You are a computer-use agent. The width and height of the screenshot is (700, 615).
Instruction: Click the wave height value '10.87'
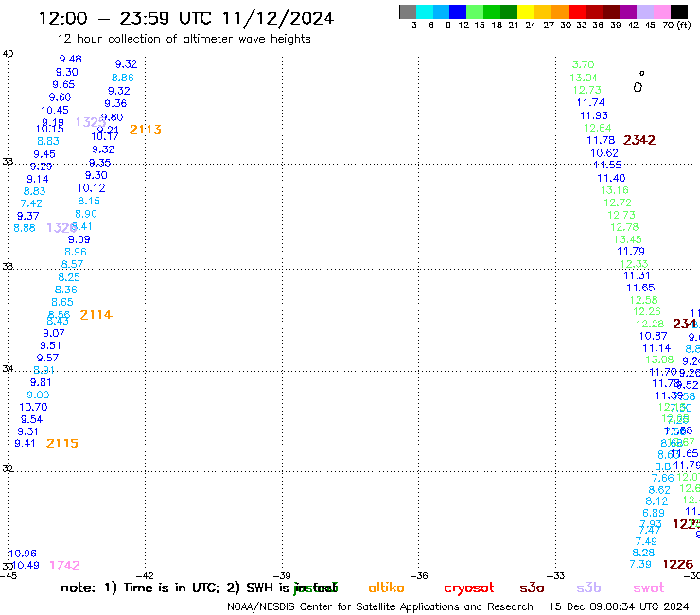pos(653,336)
